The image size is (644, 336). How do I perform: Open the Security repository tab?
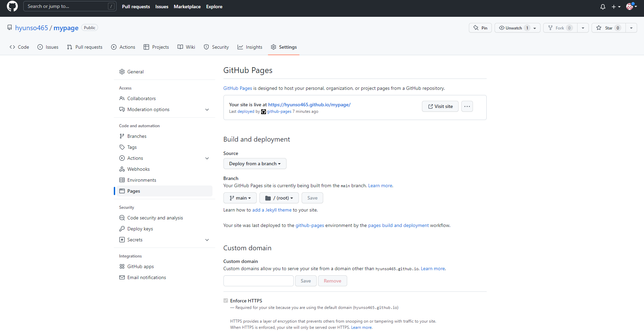coord(216,47)
